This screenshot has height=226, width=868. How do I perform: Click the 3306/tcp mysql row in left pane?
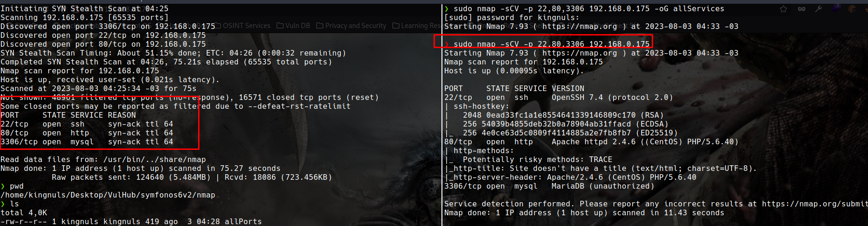point(87,142)
